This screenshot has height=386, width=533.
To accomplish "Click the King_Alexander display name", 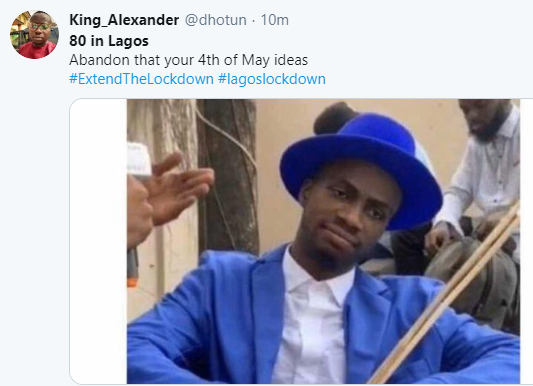I will 124,20.
